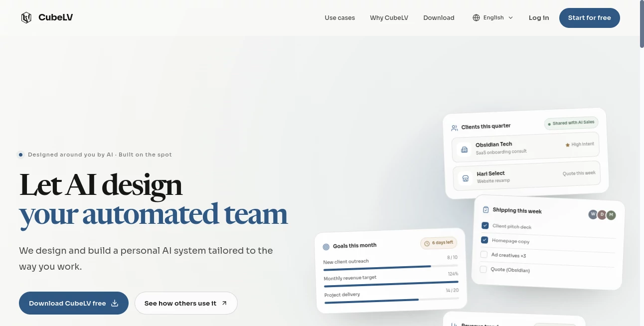The image size is (644, 326).
Task: Click the High intent label
Action: [x=583, y=144]
